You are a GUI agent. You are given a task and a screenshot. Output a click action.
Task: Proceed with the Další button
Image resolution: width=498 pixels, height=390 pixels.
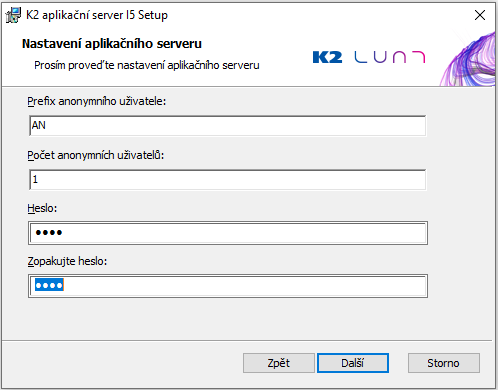[353, 363]
